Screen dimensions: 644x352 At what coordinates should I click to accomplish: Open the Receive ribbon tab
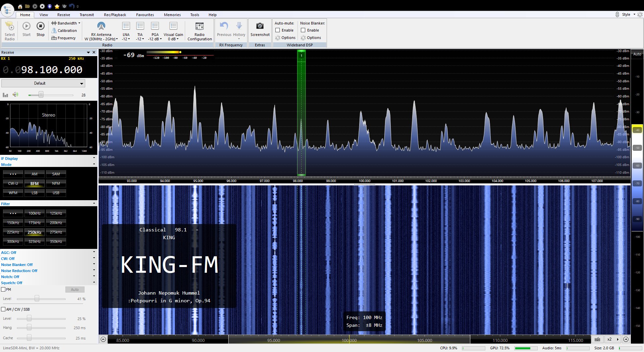tap(64, 15)
